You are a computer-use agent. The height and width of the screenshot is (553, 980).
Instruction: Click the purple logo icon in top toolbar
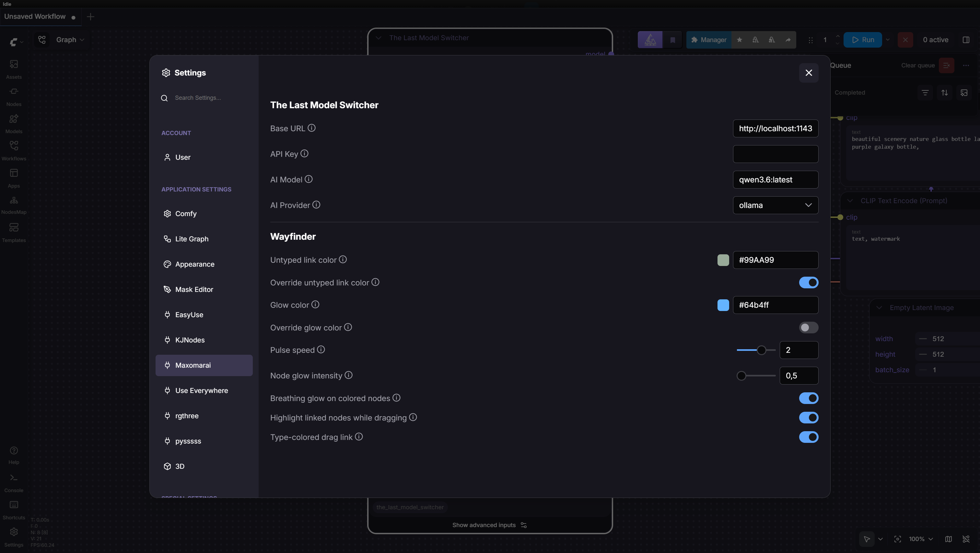(650, 40)
